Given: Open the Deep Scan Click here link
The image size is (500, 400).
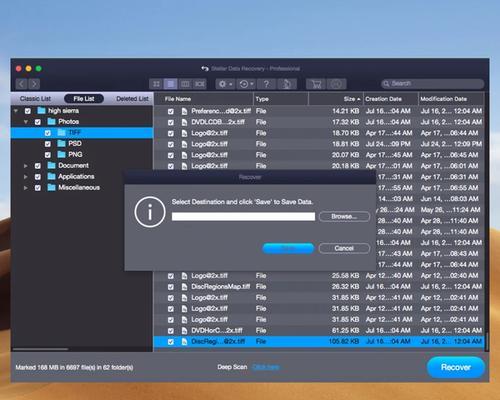Looking at the screenshot, I should tap(266, 367).
